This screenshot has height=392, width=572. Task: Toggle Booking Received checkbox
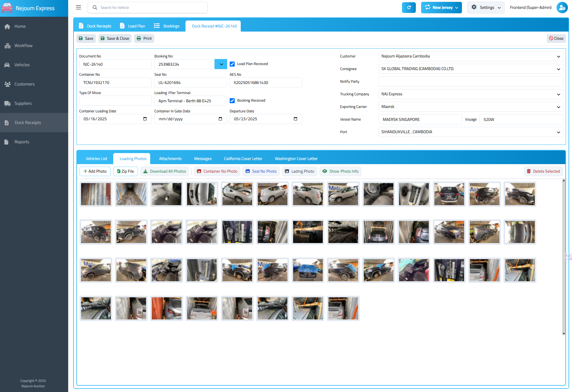[x=232, y=101]
